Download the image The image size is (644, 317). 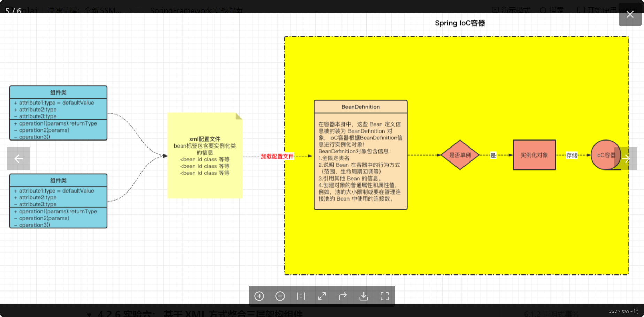pos(364,296)
